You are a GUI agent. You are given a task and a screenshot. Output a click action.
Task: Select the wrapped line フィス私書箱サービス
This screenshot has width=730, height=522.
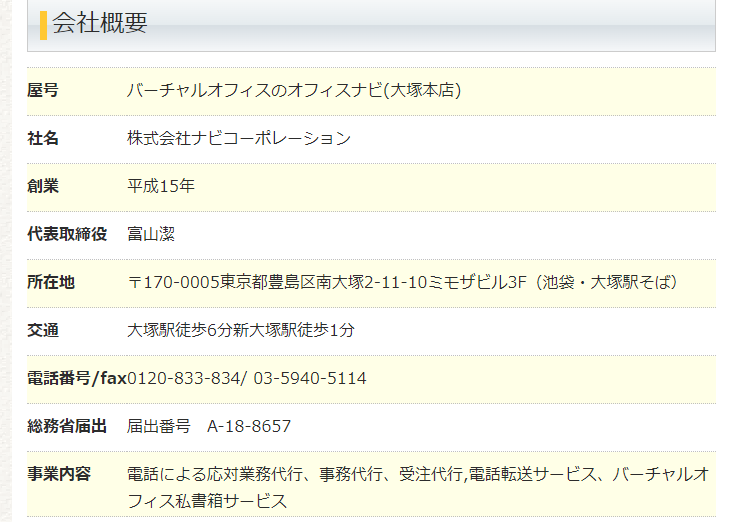tap(207, 502)
